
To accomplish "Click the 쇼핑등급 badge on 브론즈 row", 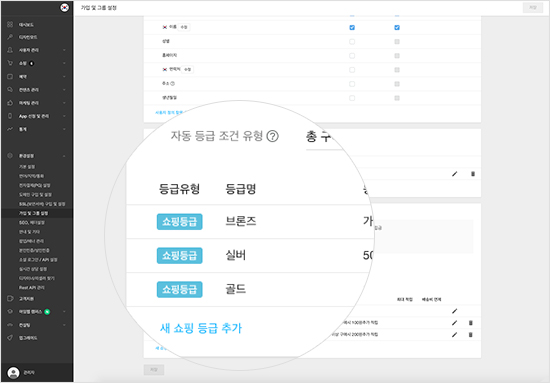I will 180,222.
